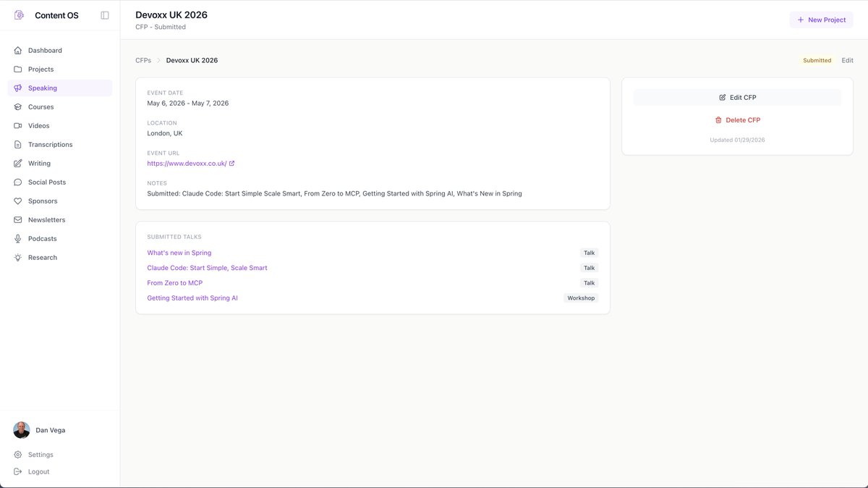Screen dimensions: 868x488
Task: Click the "London, UK" location text
Action: (165, 133)
